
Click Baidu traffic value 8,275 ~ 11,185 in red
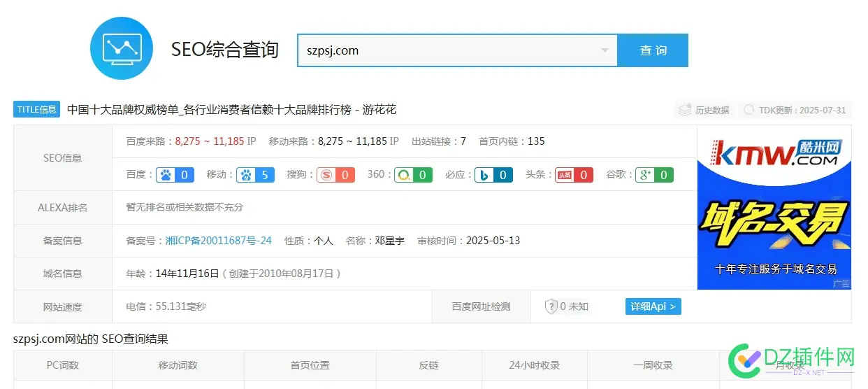210,141
